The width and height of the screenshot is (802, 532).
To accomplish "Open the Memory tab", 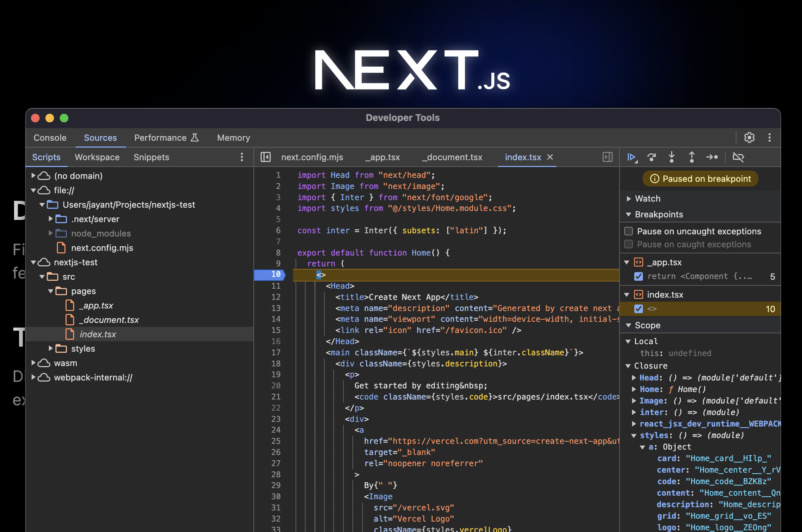I will (234, 137).
